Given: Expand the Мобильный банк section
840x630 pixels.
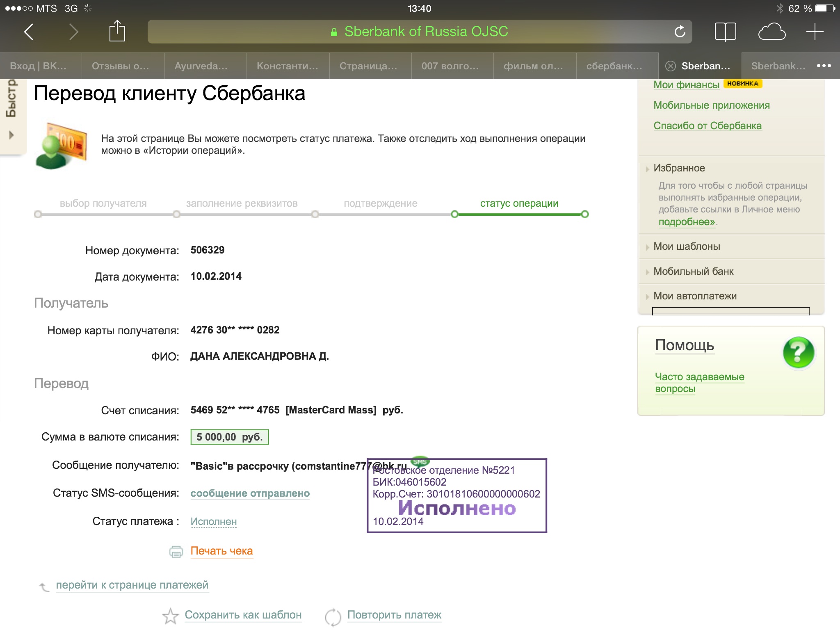Looking at the screenshot, I should tap(693, 272).
